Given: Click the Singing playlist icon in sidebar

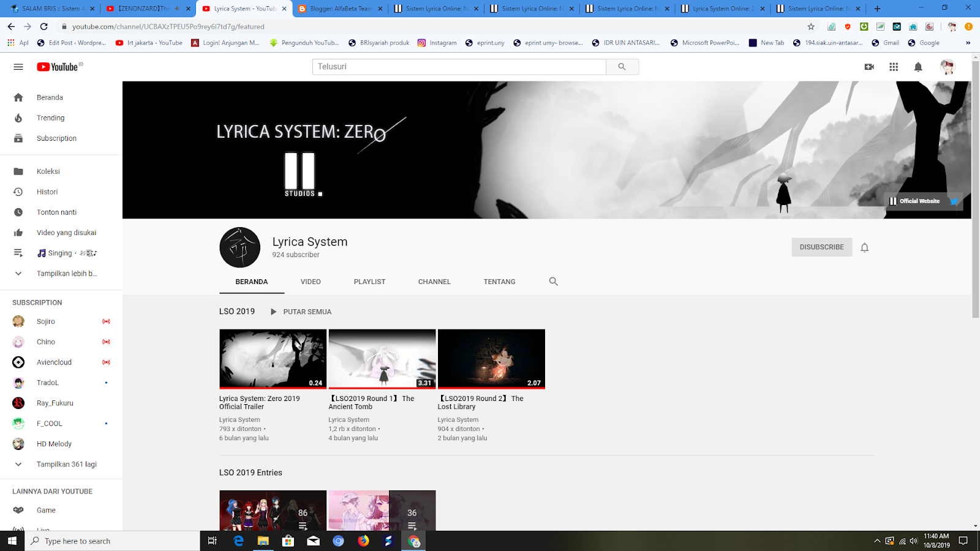Looking at the screenshot, I should click(18, 253).
